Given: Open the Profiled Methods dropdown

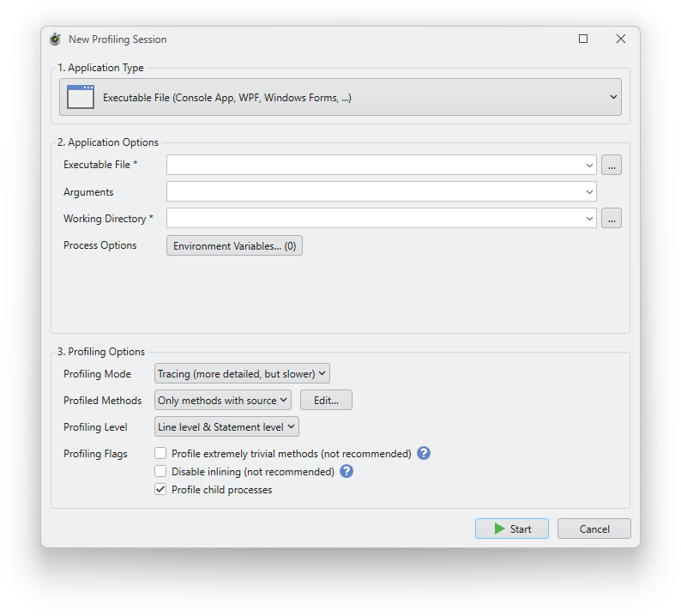Looking at the screenshot, I should coord(223,400).
